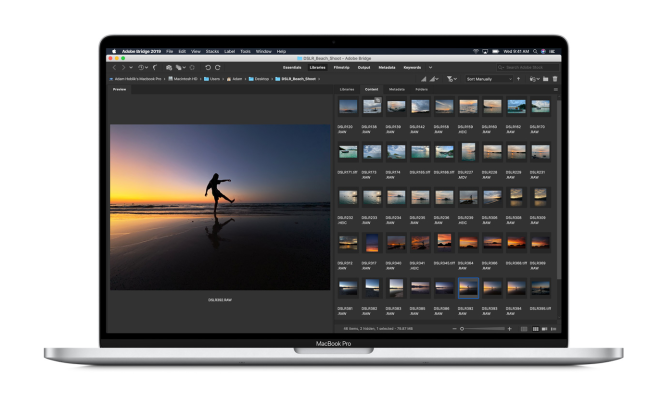Click the Get Photos from Camera icon
Viewport: 650px width, 418px height.
(169, 67)
